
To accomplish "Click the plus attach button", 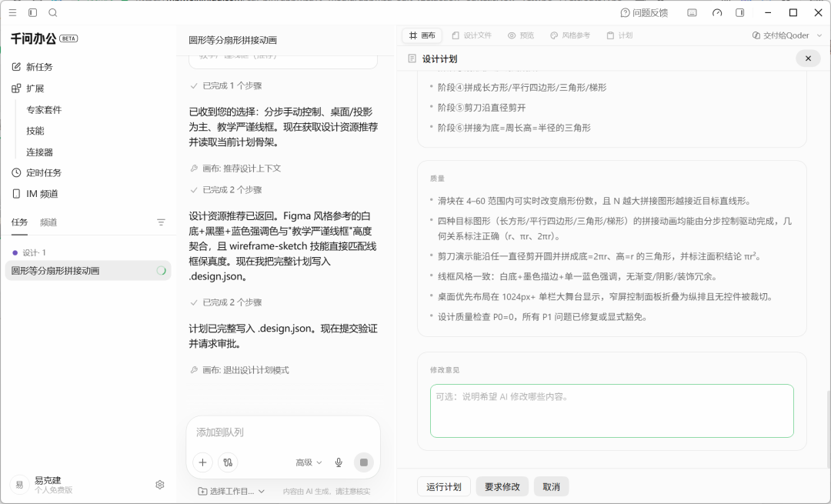I will [202, 462].
